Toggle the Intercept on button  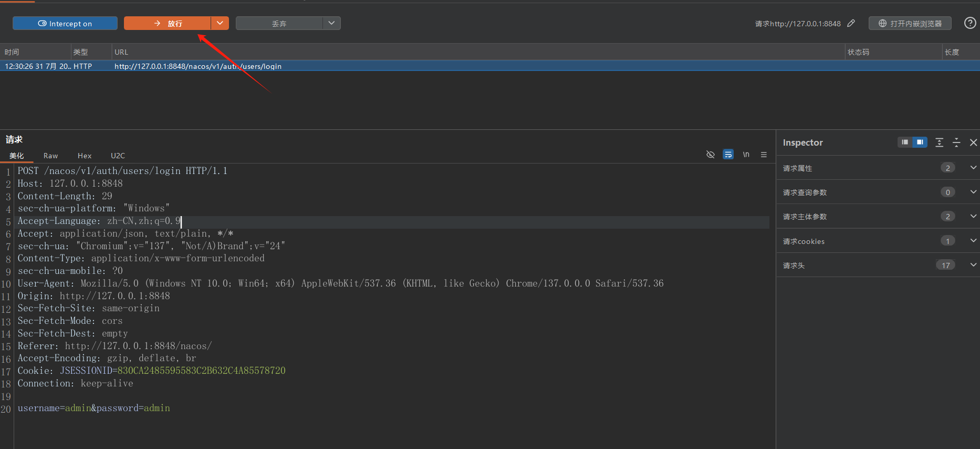65,23
